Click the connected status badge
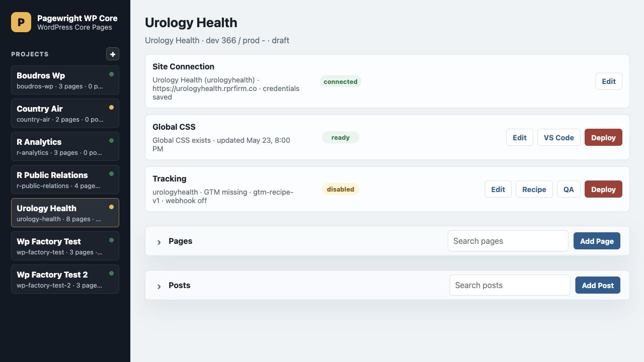The width and height of the screenshot is (644, 362). pyautogui.click(x=341, y=81)
